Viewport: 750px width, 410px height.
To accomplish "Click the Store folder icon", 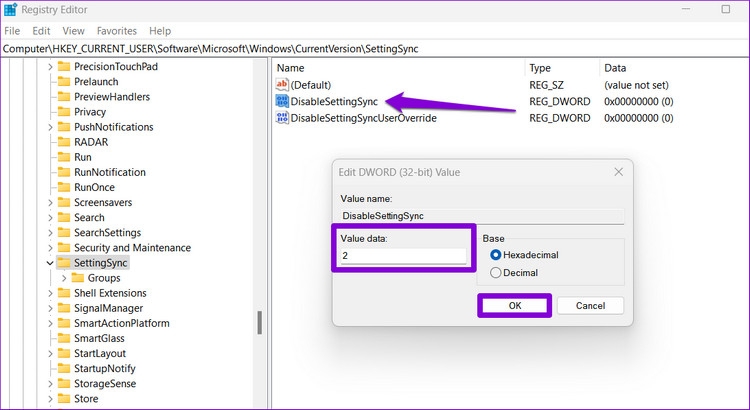I will [x=64, y=399].
